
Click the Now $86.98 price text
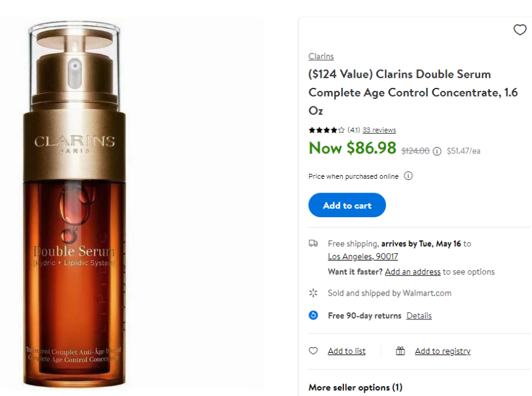(352, 148)
